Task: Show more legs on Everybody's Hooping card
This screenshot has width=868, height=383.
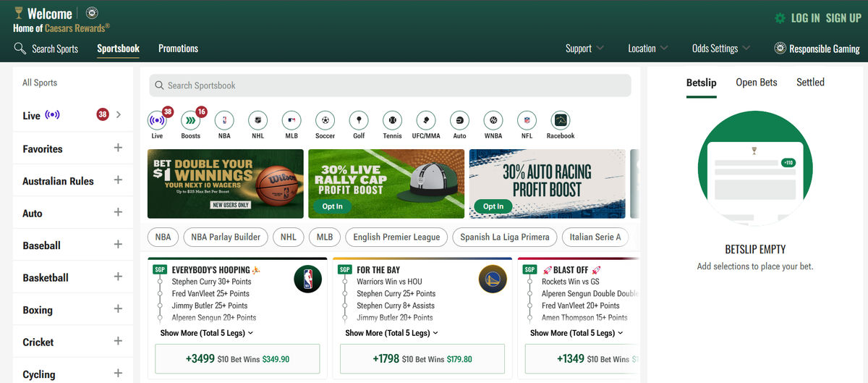Action: pos(207,333)
